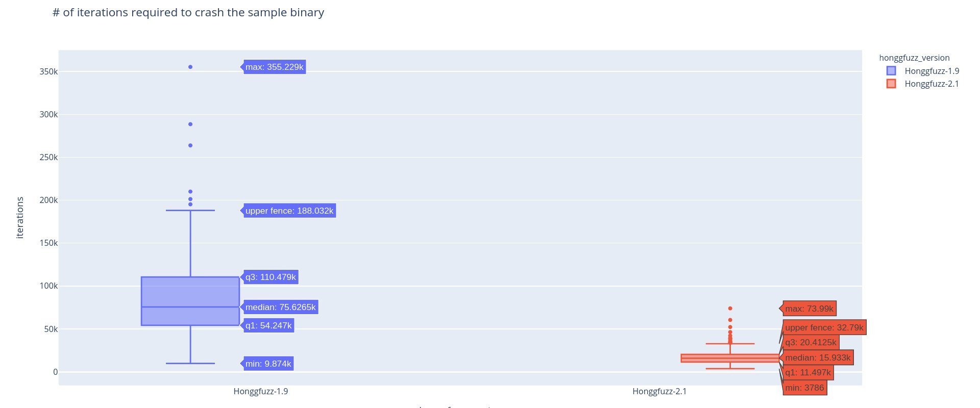
Task: Click the "upper fence: 188.032k" label
Action: click(x=289, y=211)
